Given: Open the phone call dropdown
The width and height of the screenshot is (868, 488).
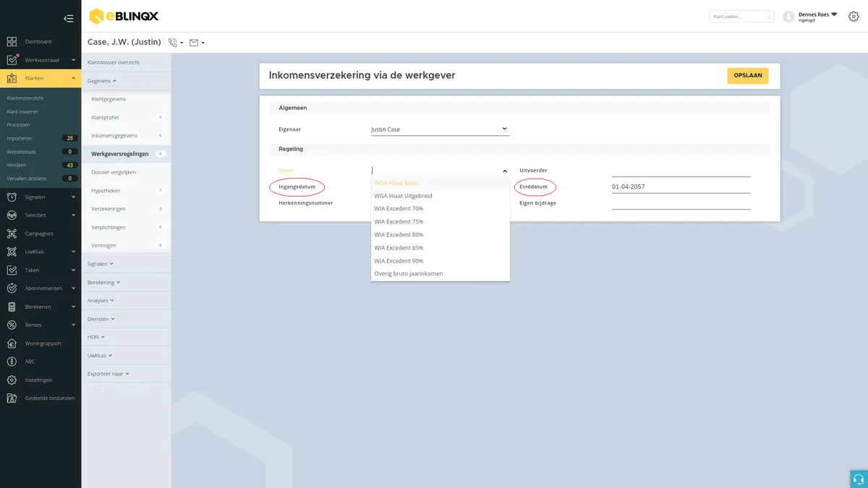Looking at the screenshot, I should coord(176,43).
